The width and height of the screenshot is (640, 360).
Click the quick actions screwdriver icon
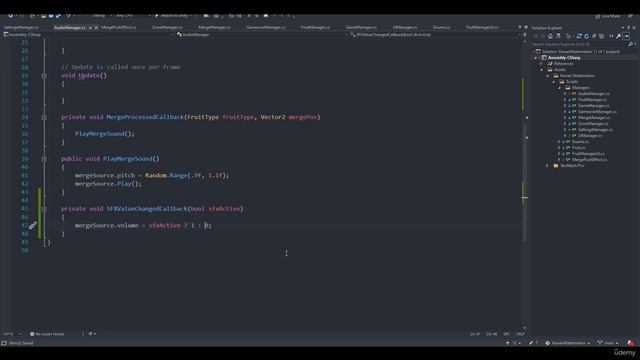[x=33, y=225]
